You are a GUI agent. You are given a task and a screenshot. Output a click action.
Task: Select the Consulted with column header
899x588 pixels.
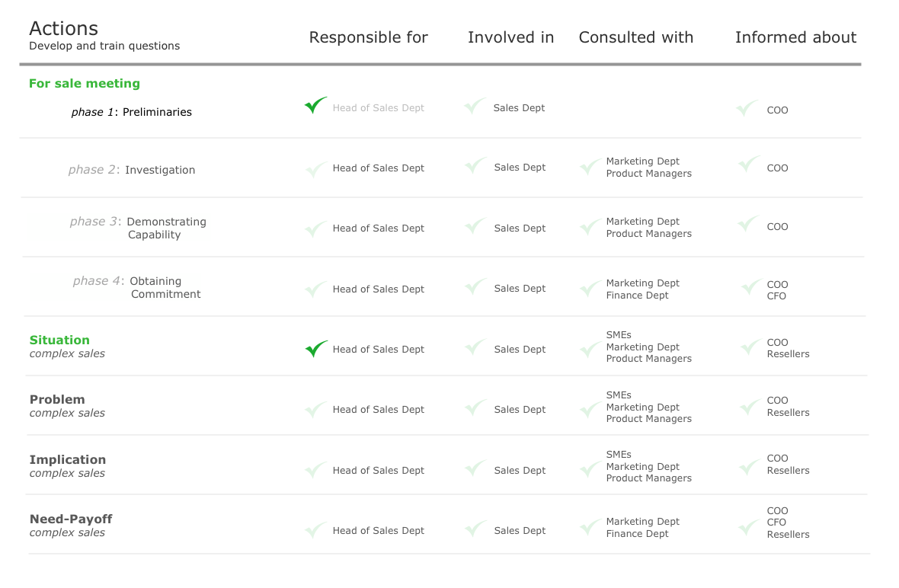coord(636,37)
